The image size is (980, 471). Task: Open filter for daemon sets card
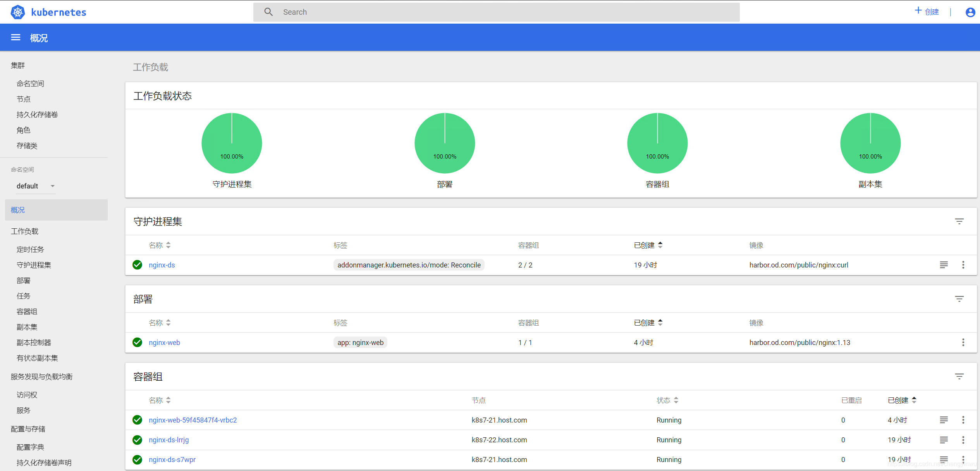tap(959, 221)
